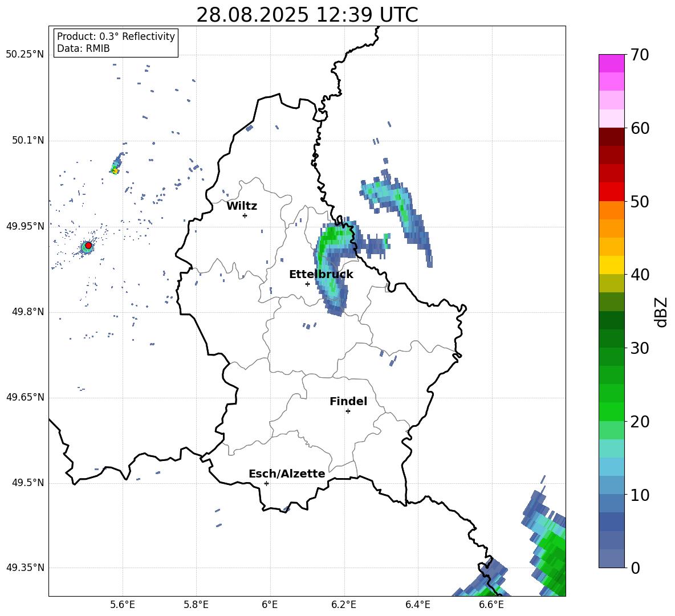Click the 10 tick on colorbar

pyautogui.click(x=640, y=495)
